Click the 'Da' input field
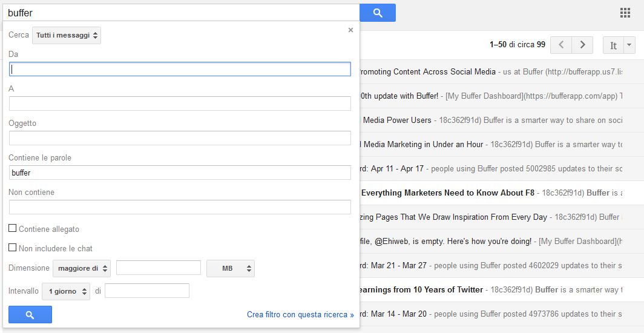Image resolution: width=644 pixels, height=333 pixels. click(x=180, y=69)
